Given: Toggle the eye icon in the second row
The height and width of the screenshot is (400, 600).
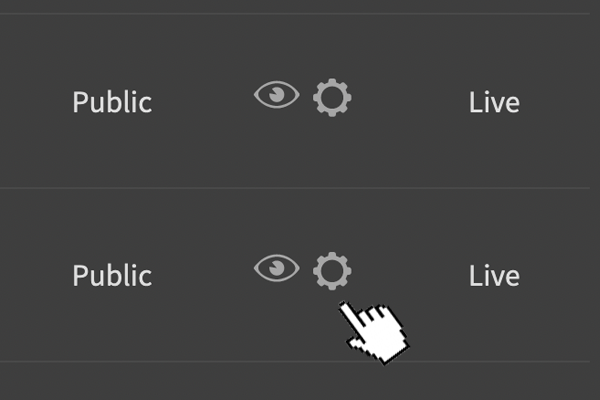Looking at the screenshot, I should click(x=277, y=268).
